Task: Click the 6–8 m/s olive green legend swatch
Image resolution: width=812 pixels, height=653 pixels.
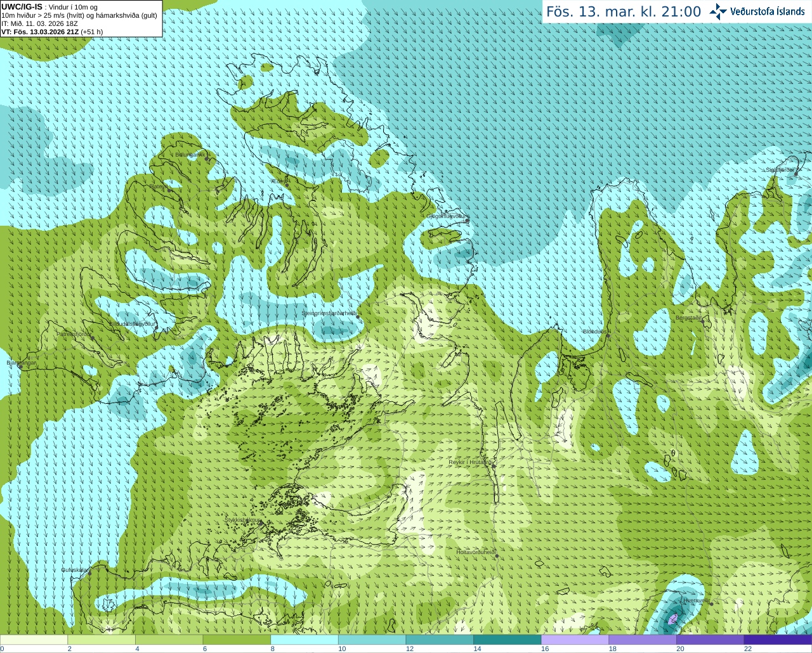Action: [x=237, y=640]
